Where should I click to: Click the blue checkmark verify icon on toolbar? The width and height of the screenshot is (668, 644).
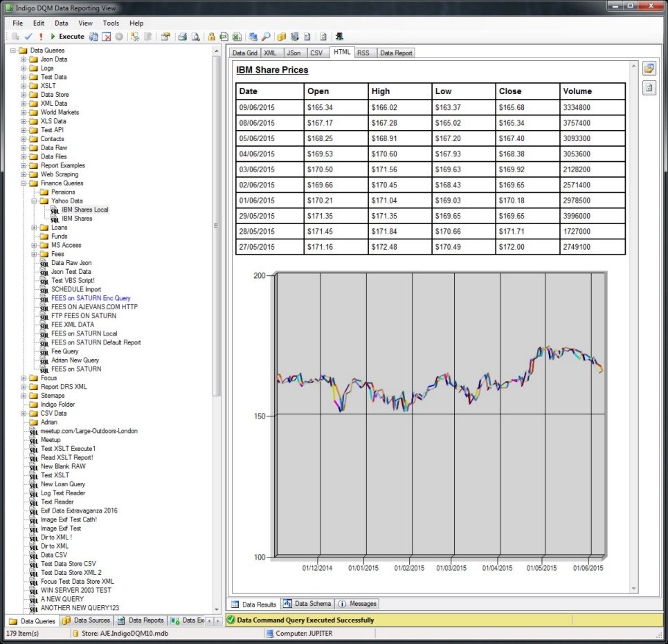[x=28, y=36]
